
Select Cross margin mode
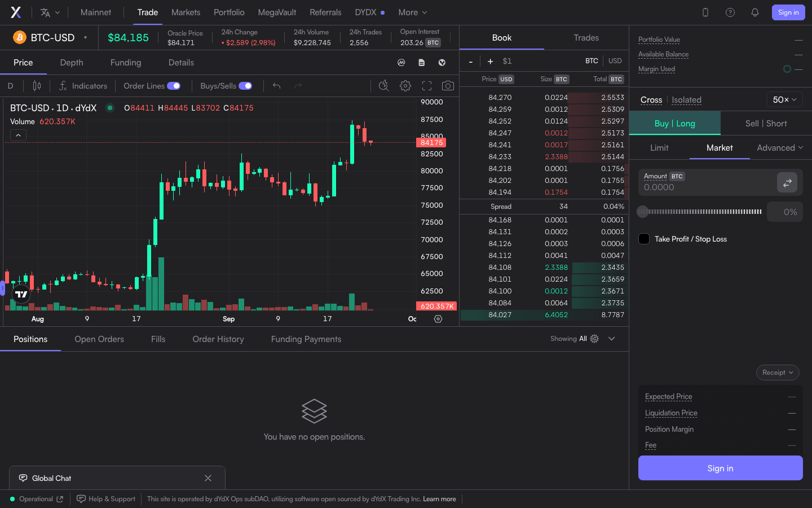coord(651,100)
